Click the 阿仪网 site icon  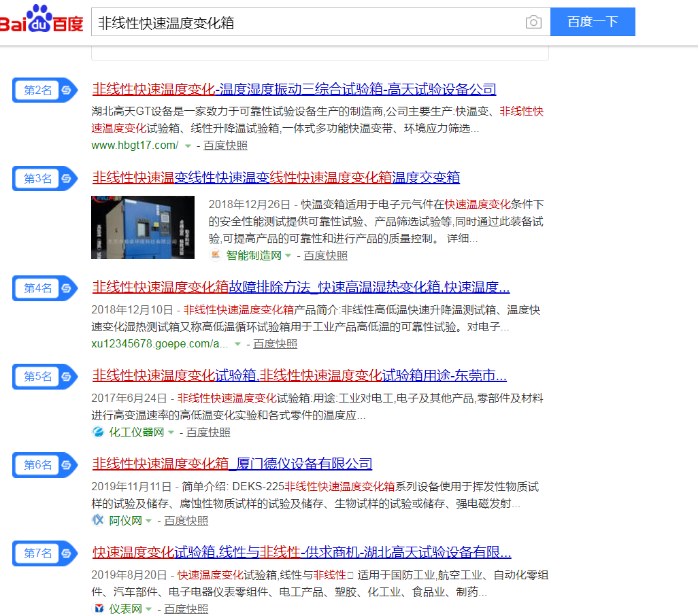pyautogui.click(x=98, y=521)
